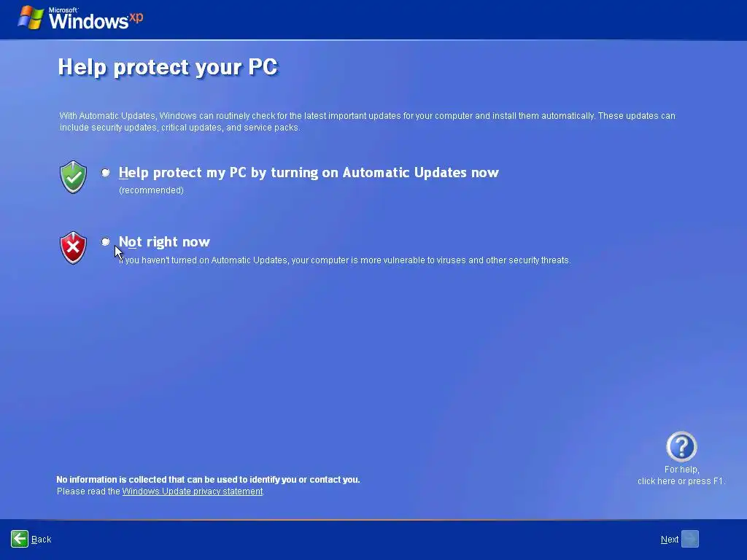The width and height of the screenshot is (747, 560).
Task: Click the virus vulnerability warning text
Action: coord(344,260)
